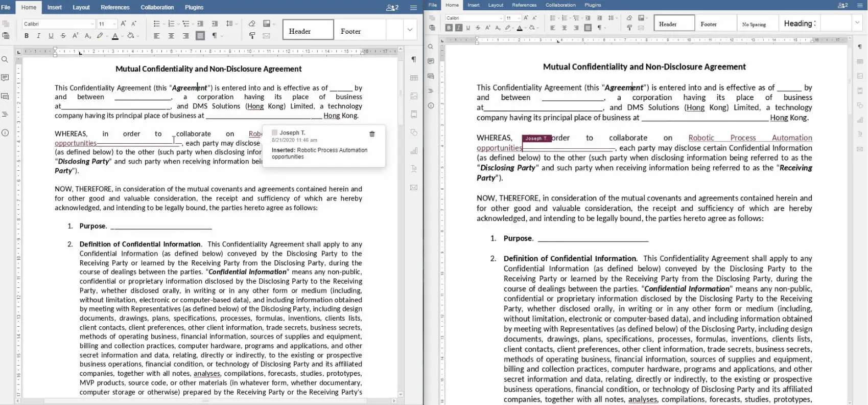
Task: Open font size dropdown in left window
Action: 114,24
